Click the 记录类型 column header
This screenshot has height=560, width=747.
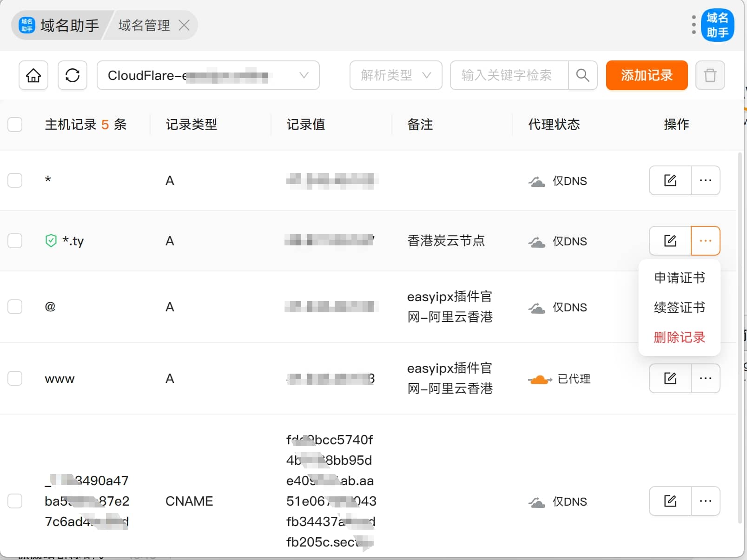click(192, 125)
